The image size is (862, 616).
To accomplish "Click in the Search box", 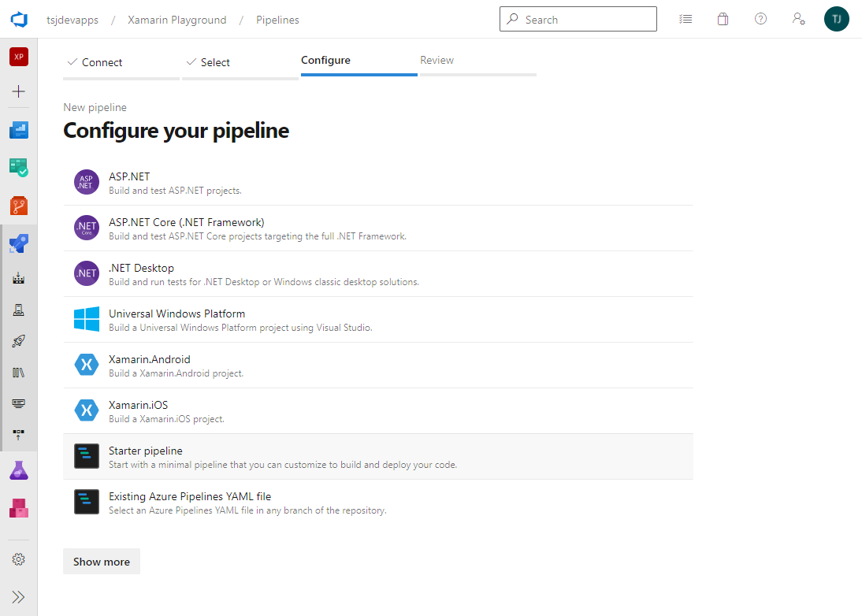I will (x=587, y=20).
